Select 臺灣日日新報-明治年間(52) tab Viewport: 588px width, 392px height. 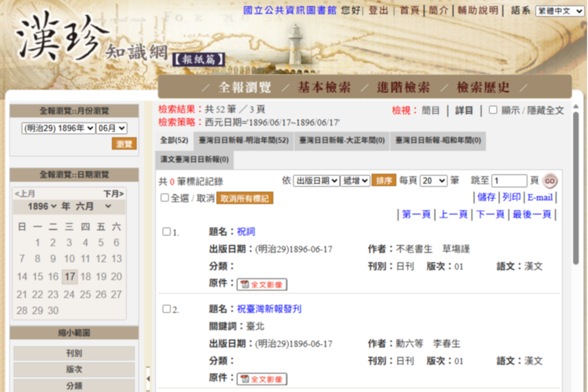pos(244,141)
